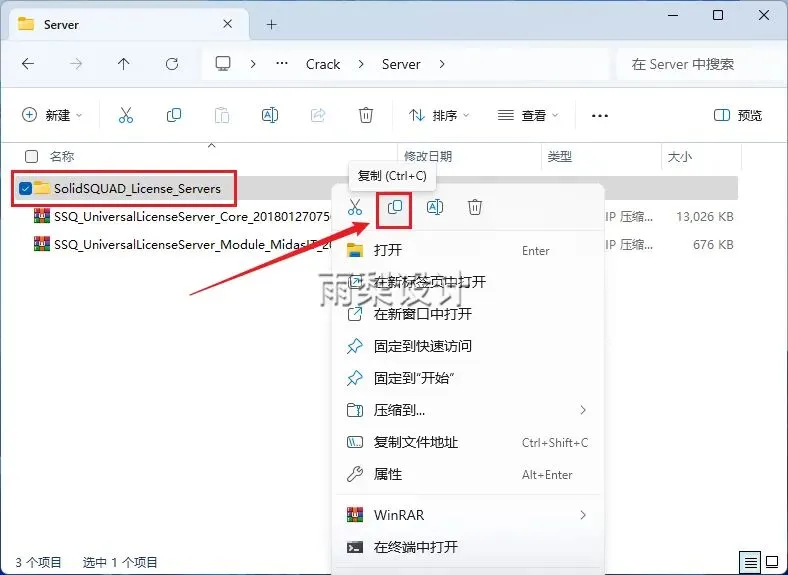The image size is (788, 575).
Task: Rename via context menu rename icon
Action: coord(435,207)
